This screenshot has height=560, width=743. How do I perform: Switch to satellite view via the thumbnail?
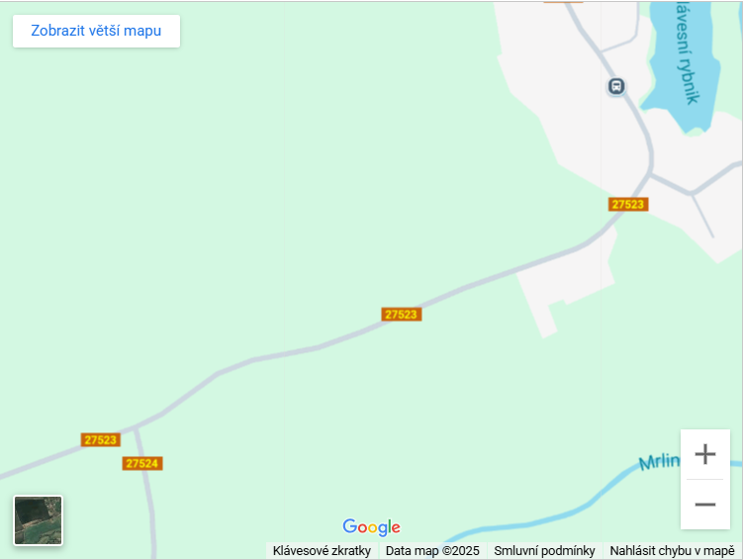[38, 520]
